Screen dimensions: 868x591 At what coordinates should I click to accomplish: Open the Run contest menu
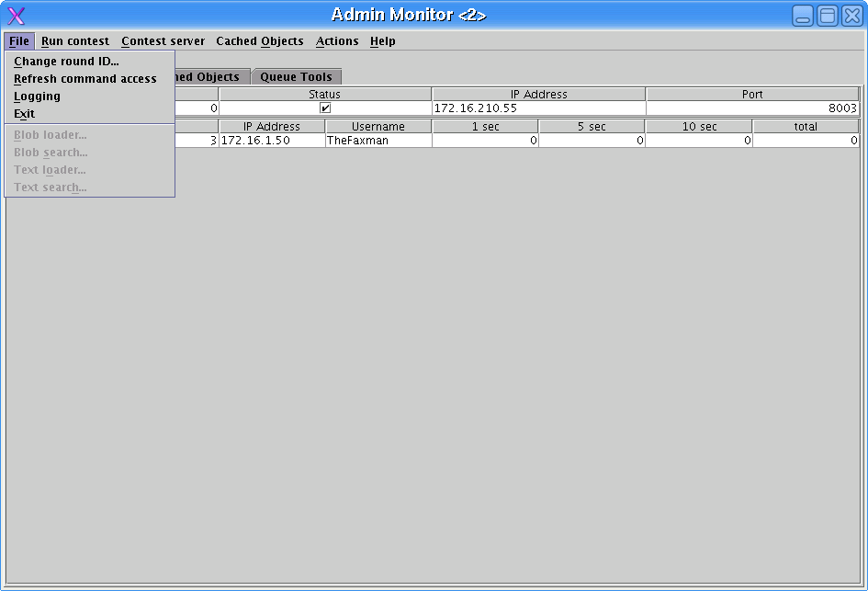[75, 41]
